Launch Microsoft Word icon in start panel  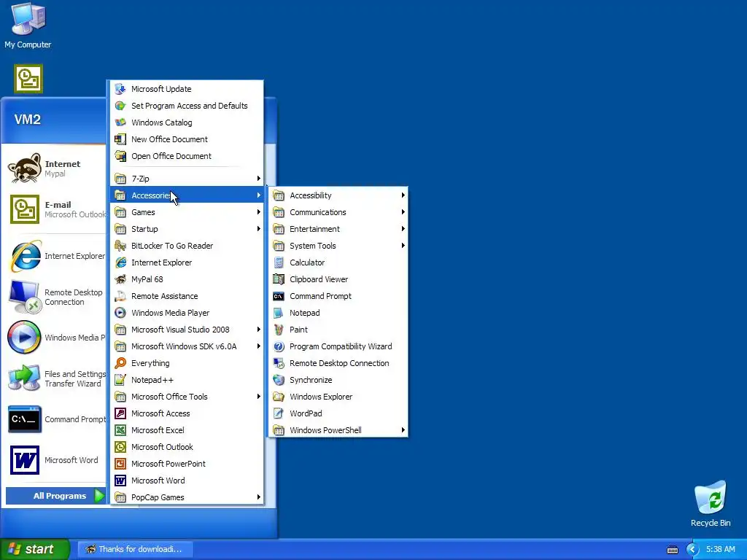25,460
